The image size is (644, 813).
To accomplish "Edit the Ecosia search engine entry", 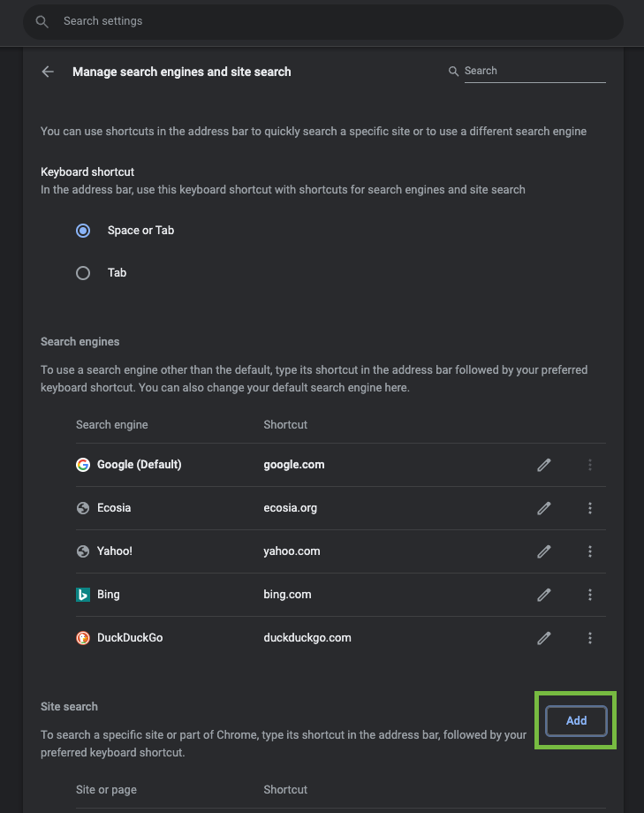I will point(543,507).
